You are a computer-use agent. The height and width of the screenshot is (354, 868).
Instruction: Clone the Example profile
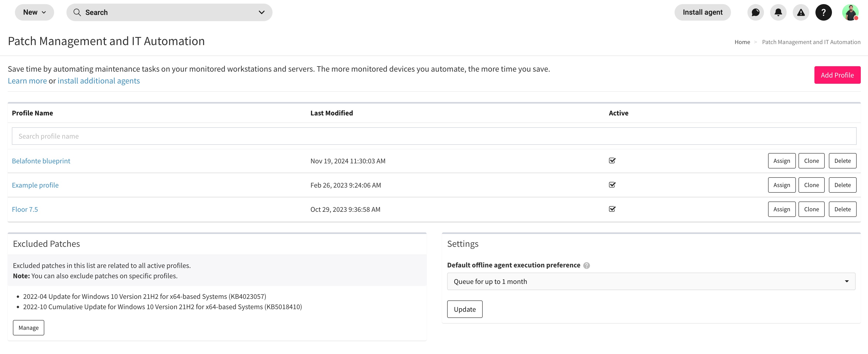click(x=811, y=185)
